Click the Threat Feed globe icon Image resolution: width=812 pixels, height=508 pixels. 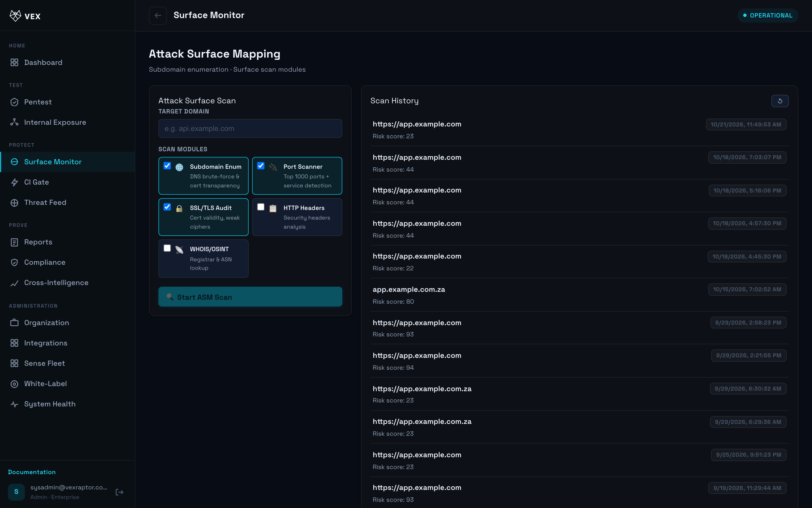tap(14, 203)
